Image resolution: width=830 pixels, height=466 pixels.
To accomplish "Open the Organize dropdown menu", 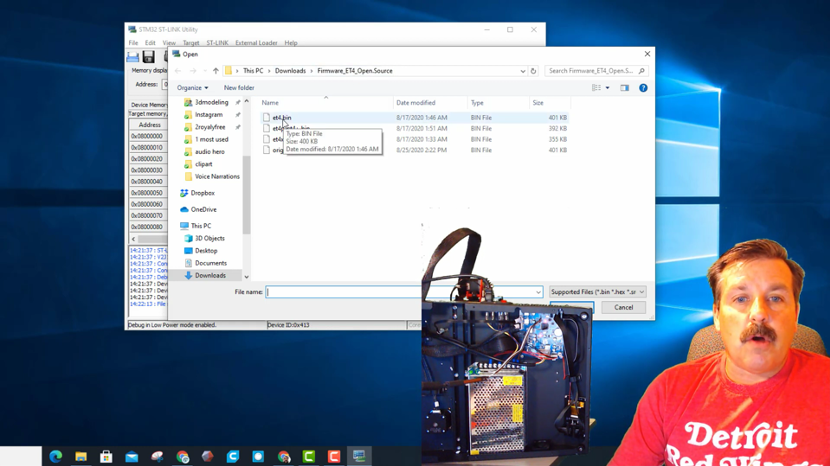I will (x=192, y=88).
